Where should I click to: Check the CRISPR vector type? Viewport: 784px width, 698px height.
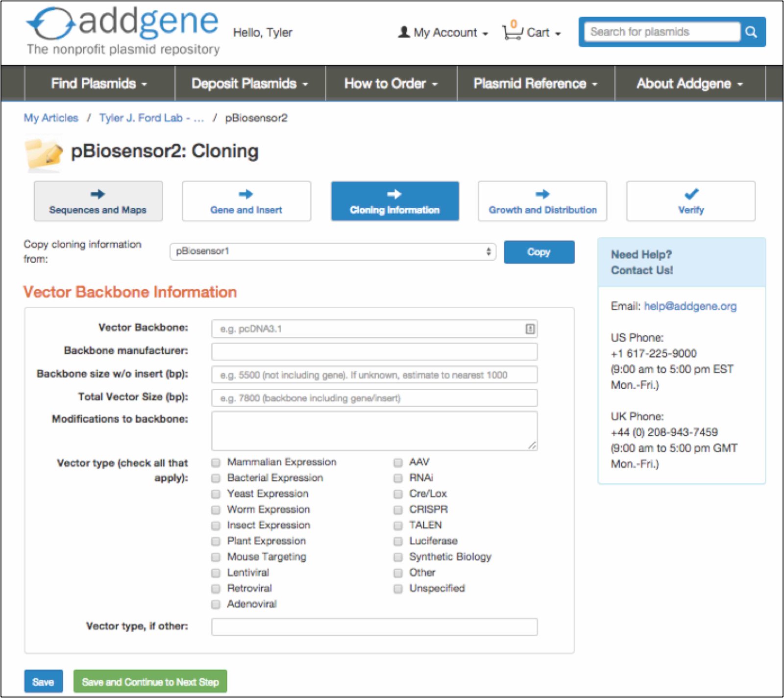click(x=398, y=510)
